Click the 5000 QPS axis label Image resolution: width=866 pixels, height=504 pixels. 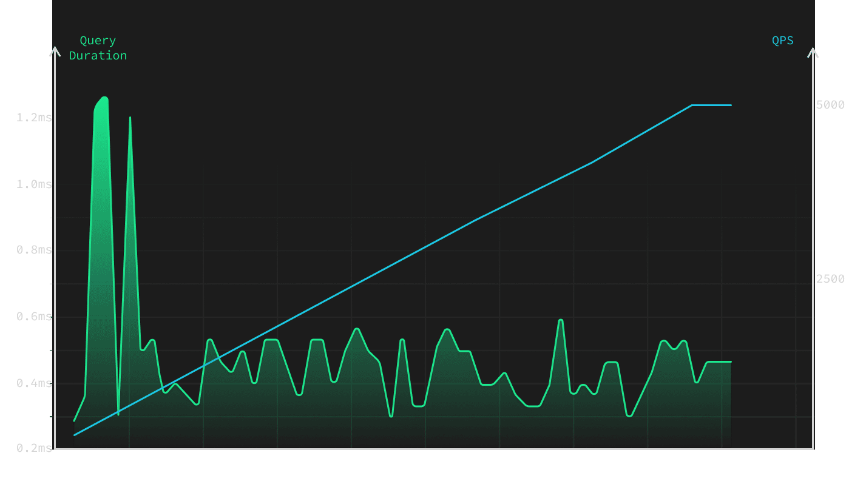830,105
